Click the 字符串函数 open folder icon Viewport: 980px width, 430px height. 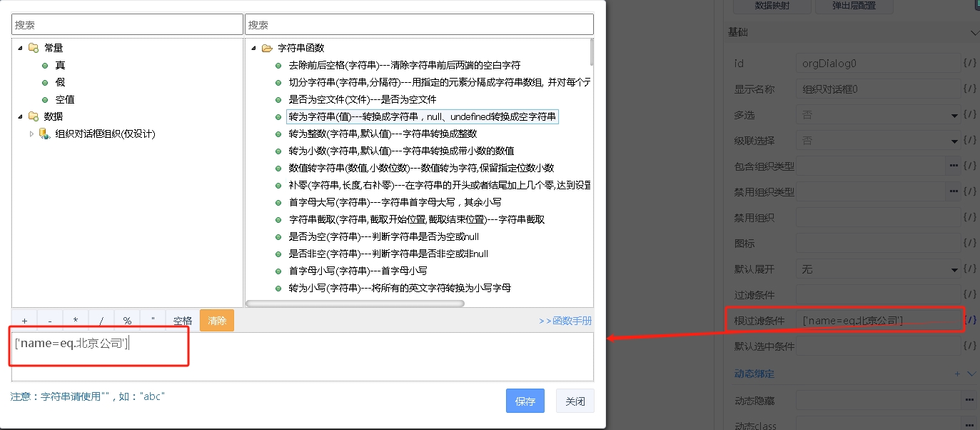[267, 48]
